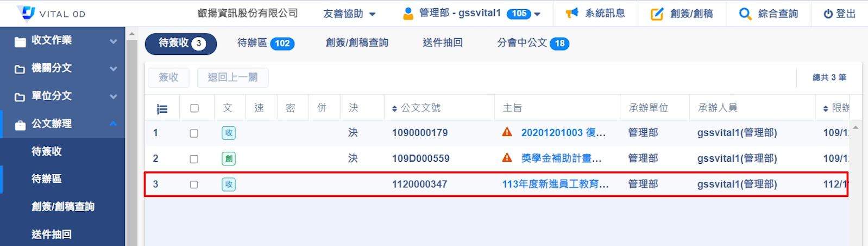Check the checkbox for row 1

point(194,133)
